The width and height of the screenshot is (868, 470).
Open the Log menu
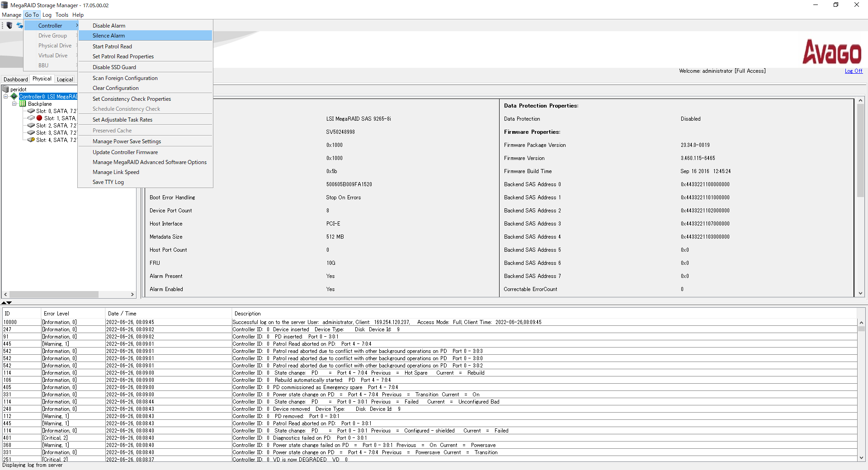point(47,14)
